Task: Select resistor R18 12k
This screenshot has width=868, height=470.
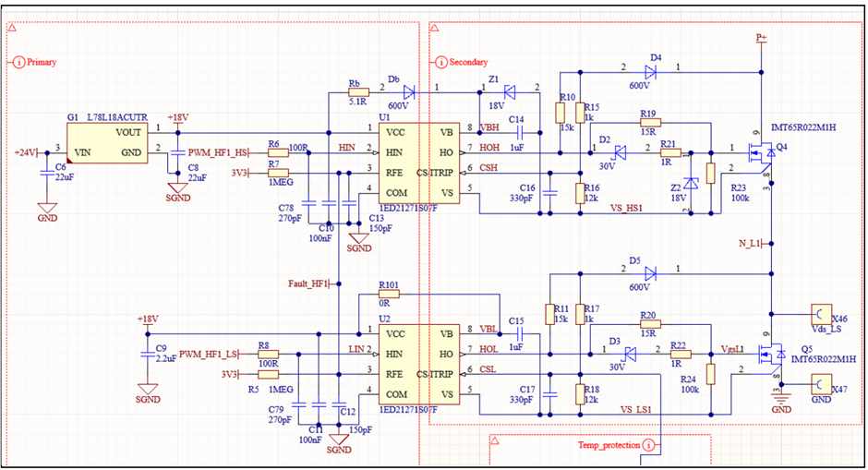Action: coord(580,394)
